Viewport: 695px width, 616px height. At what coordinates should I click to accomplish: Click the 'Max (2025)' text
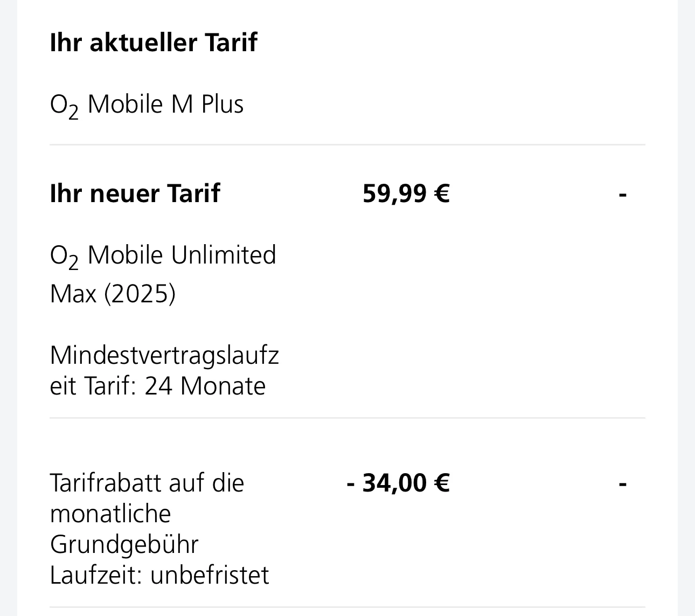click(113, 294)
